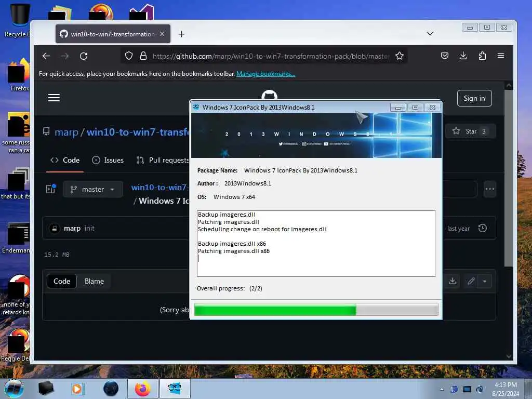
Task: Open the Code tab
Action: click(65, 160)
